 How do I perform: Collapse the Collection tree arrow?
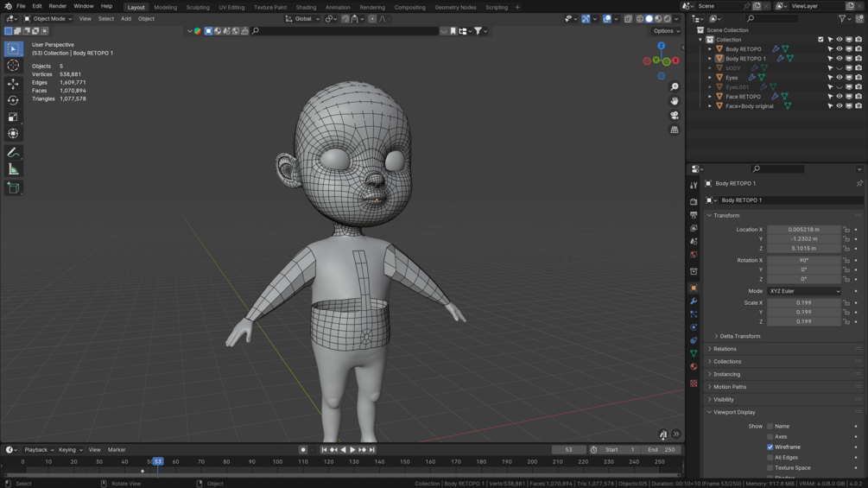pos(700,40)
